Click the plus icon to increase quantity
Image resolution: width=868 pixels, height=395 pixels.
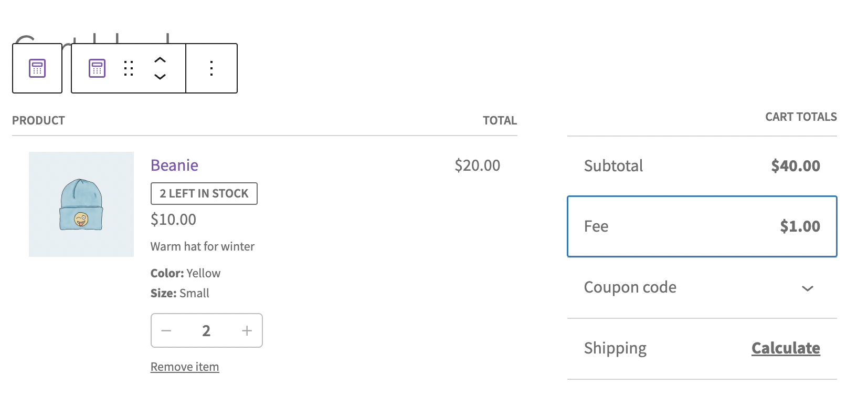tap(247, 330)
